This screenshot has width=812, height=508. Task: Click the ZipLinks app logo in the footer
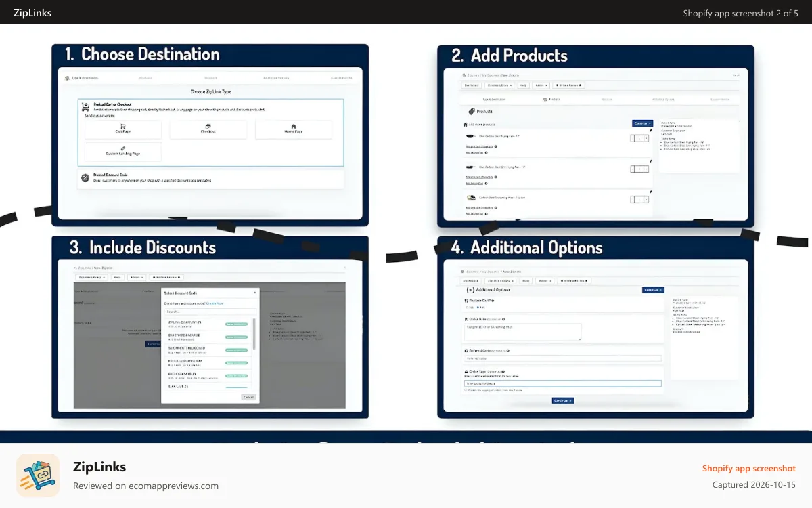click(x=38, y=475)
